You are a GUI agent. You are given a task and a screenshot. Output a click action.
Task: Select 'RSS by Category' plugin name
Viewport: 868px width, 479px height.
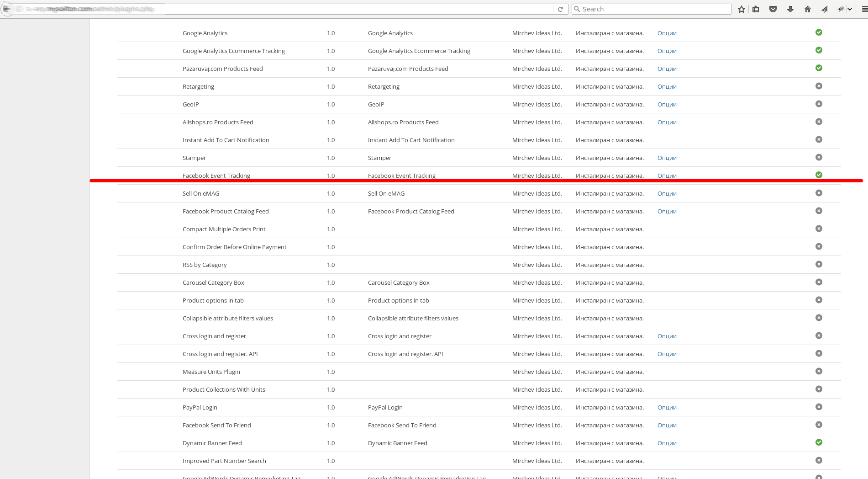point(205,265)
